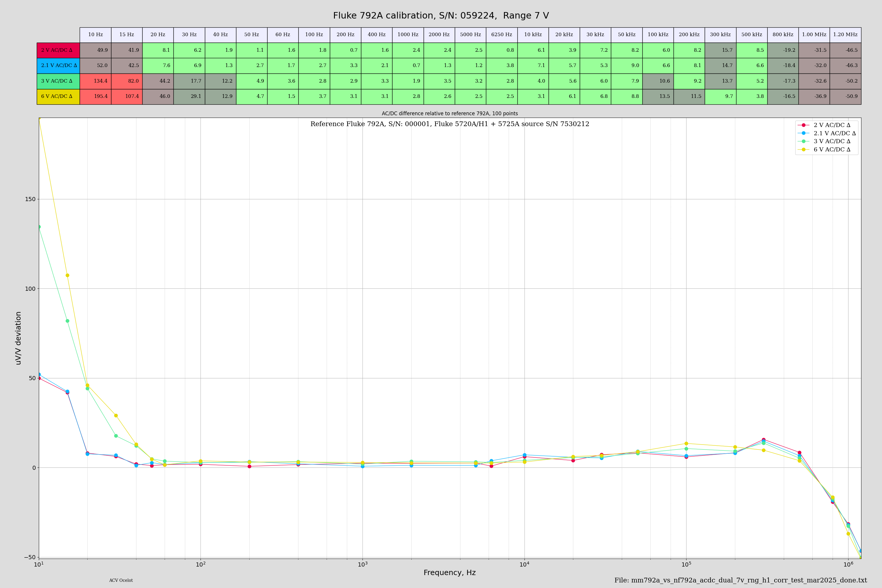
Task: Select the '-32.6' table cell
Action: (x=814, y=81)
